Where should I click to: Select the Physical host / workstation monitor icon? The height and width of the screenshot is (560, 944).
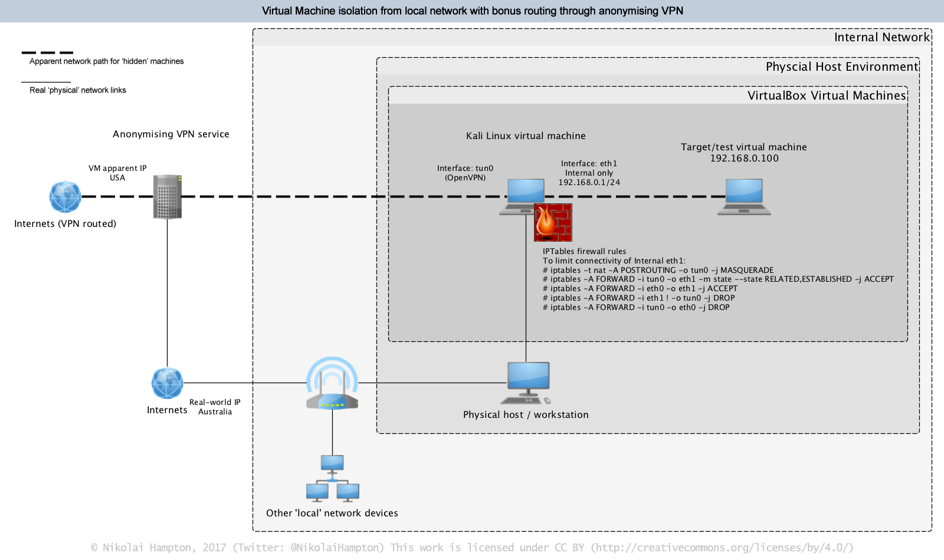[x=528, y=376]
